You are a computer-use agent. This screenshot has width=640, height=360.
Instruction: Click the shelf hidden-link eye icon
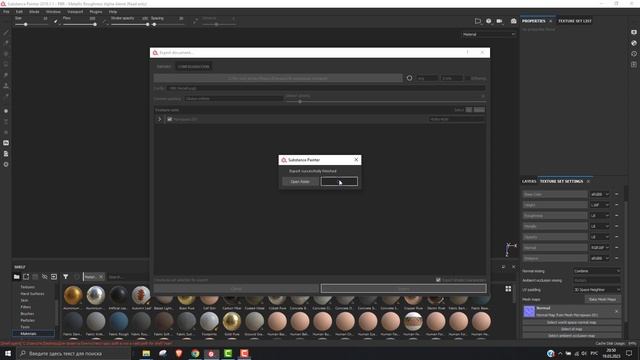point(44,277)
